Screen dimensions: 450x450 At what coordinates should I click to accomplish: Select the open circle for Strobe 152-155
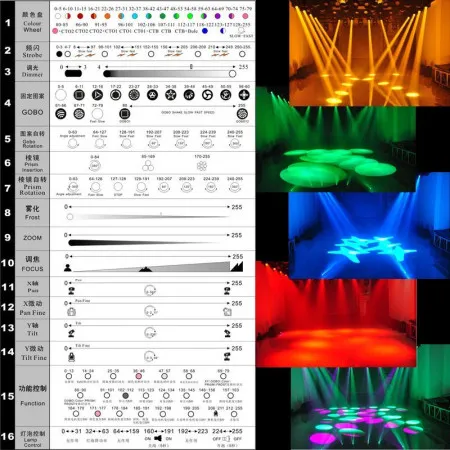(151, 54)
